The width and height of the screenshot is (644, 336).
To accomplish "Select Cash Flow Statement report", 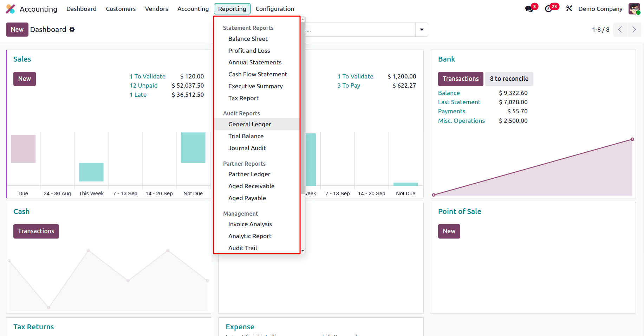I will click(x=258, y=74).
